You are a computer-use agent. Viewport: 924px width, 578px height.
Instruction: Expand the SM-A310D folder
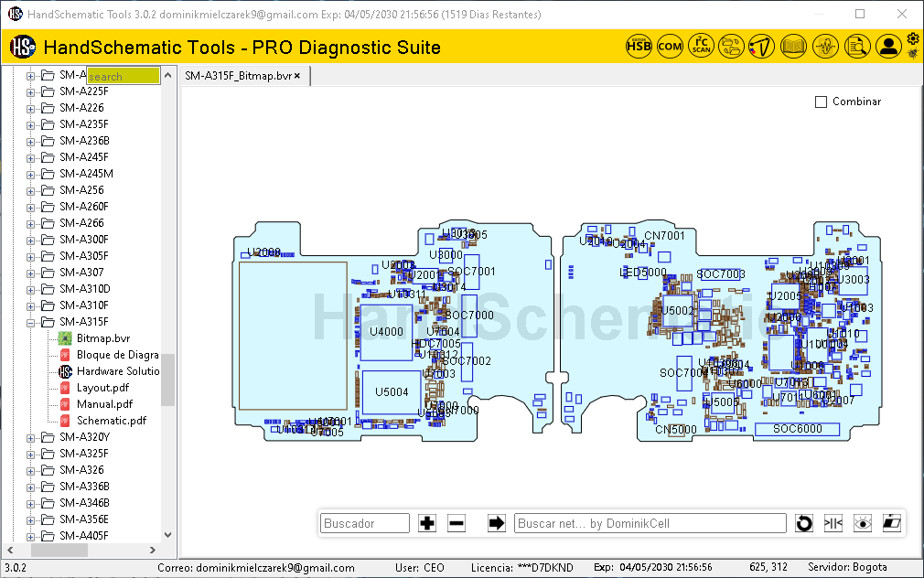[30, 289]
